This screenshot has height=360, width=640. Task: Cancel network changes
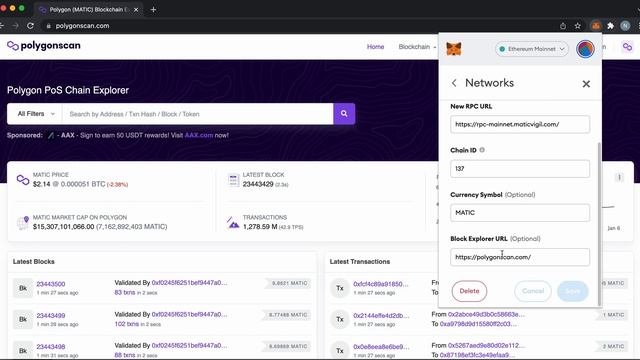533,291
